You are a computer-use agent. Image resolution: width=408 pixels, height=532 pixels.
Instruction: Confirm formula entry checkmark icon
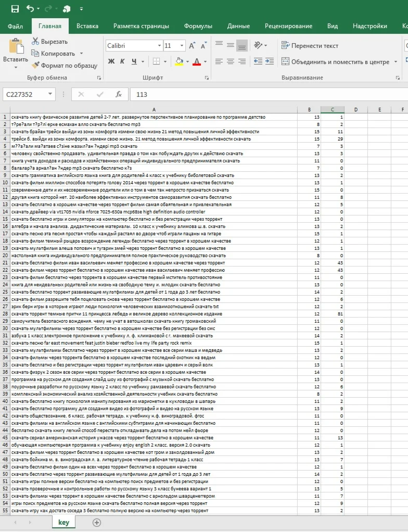pyautogui.click(x=100, y=94)
